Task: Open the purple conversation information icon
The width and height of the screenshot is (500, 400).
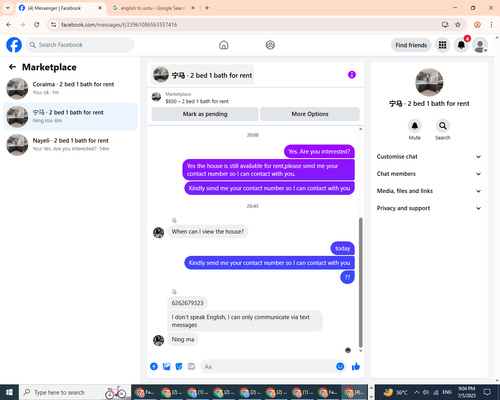Action: coord(352,75)
